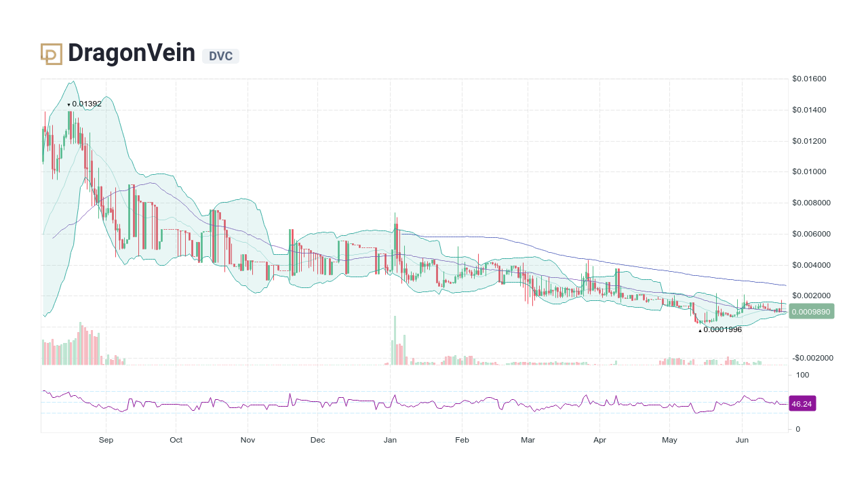Select the Jan label on the time axis
The height and width of the screenshot is (488, 868).
coord(390,440)
